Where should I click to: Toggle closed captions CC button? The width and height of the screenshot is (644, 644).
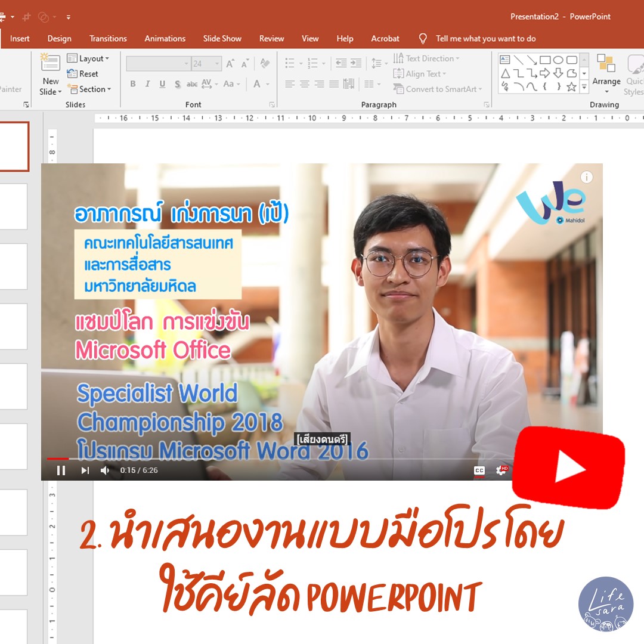tap(479, 470)
